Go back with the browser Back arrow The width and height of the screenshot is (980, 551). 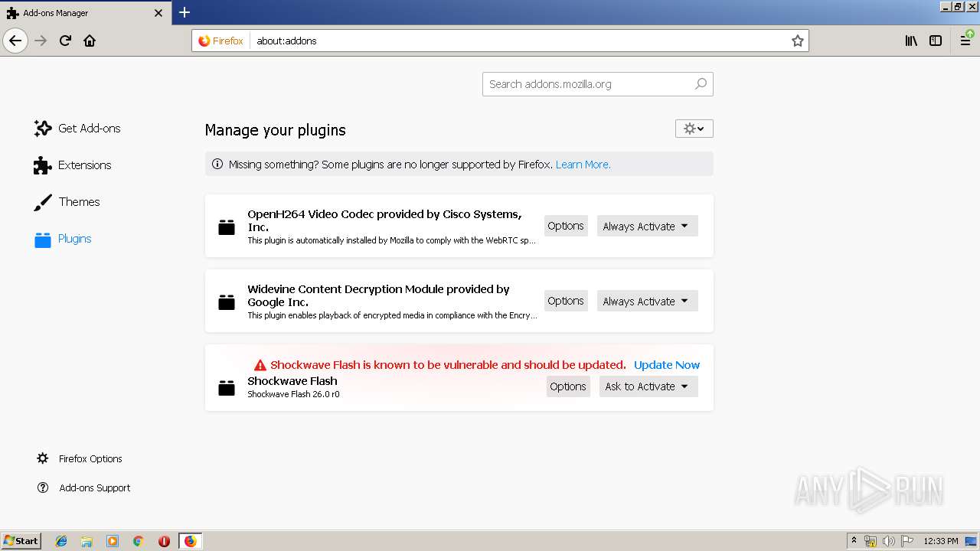coord(15,41)
